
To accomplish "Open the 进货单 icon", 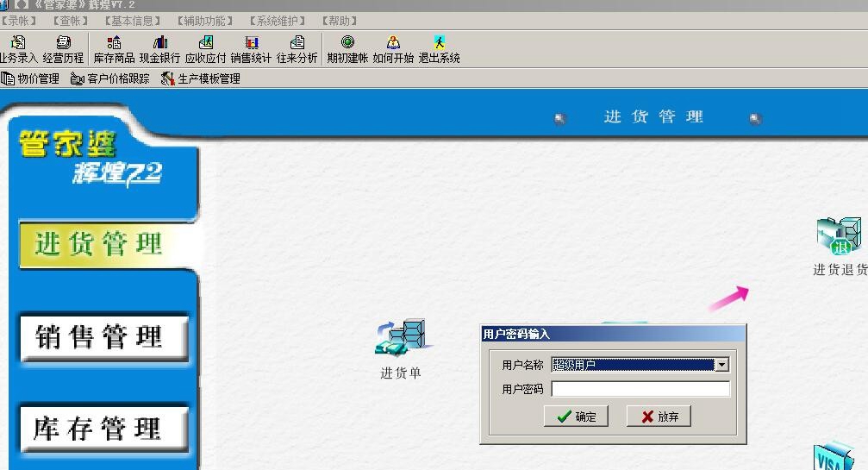I will (401, 348).
